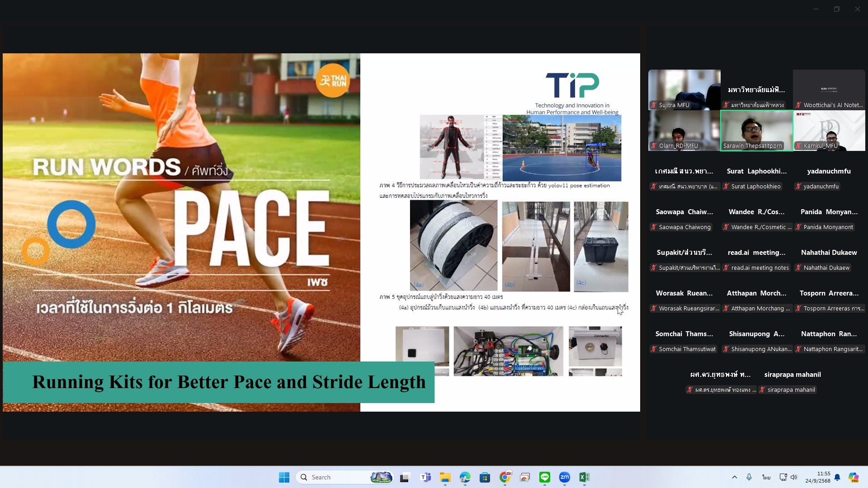Image resolution: width=868 pixels, height=488 pixels.
Task: Open File Explorer from taskbar
Action: 445,477
